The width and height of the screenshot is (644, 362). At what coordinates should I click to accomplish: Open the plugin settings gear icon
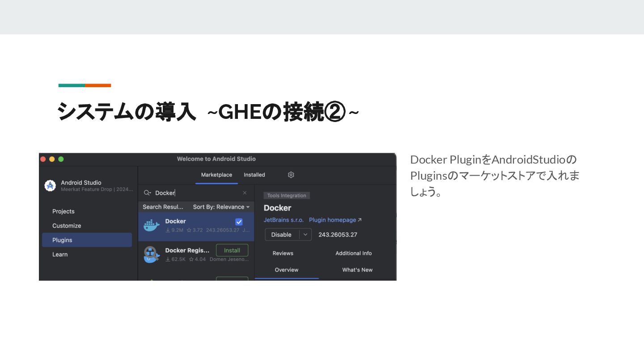291,175
